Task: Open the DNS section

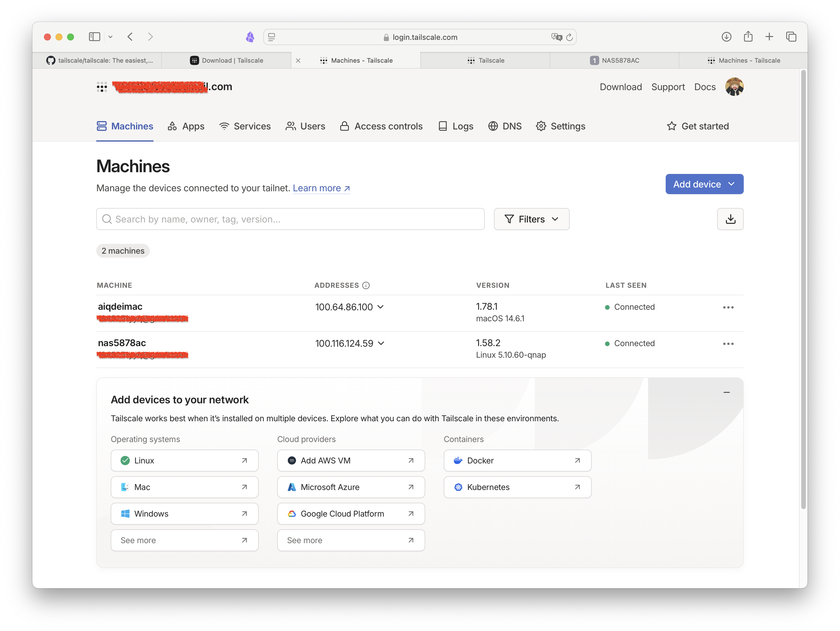Action: [505, 126]
